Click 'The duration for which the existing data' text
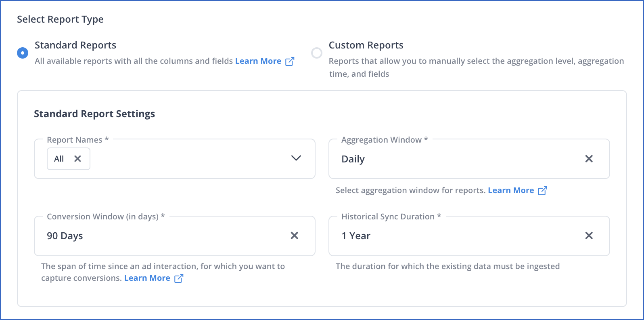This screenshot has height=320, width=644. 448,266
